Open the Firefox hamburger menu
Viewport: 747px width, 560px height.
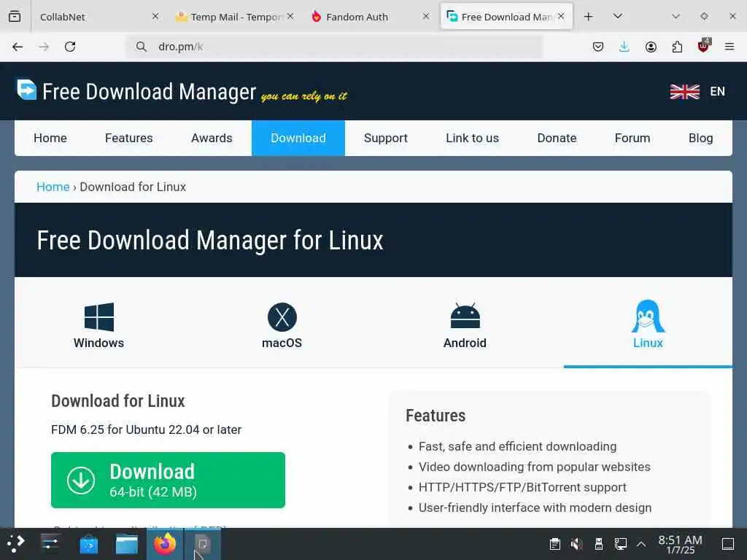point(729,47)
